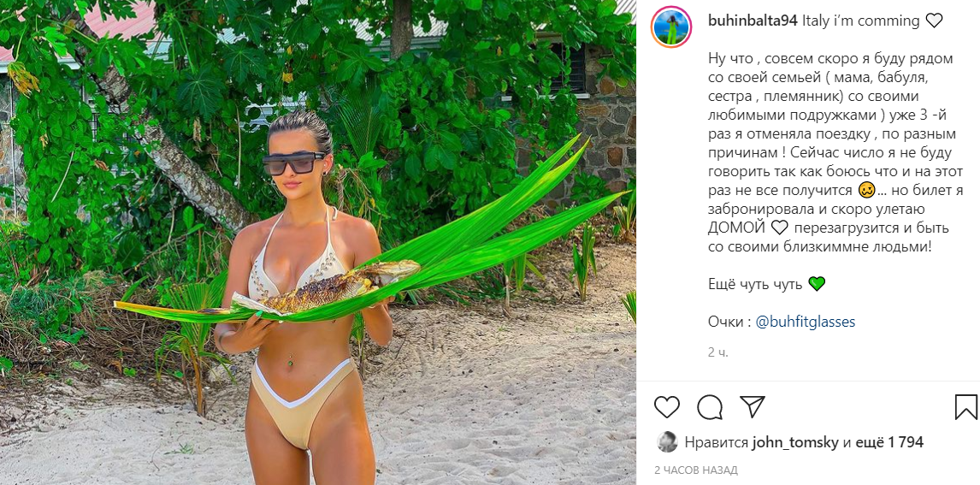Click the green heart emoji in caption
This screenshot has width=980, height=485.
click(x=817, y=284)
